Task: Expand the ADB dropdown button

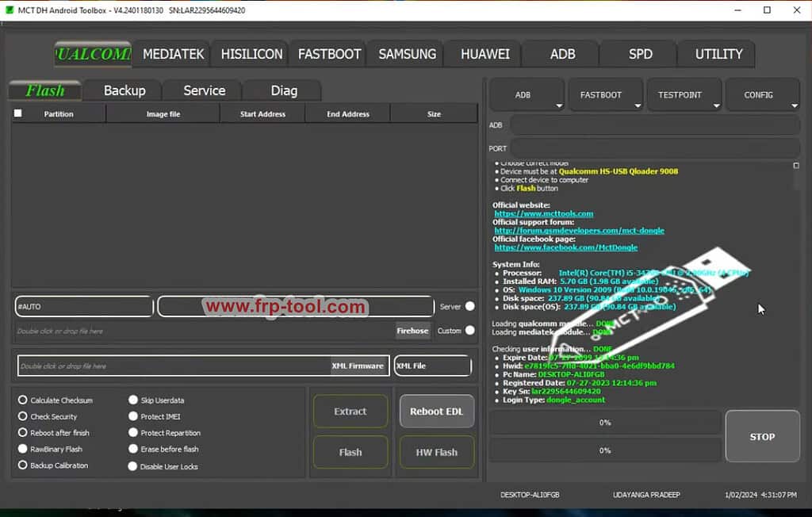Action: (527, 95)
